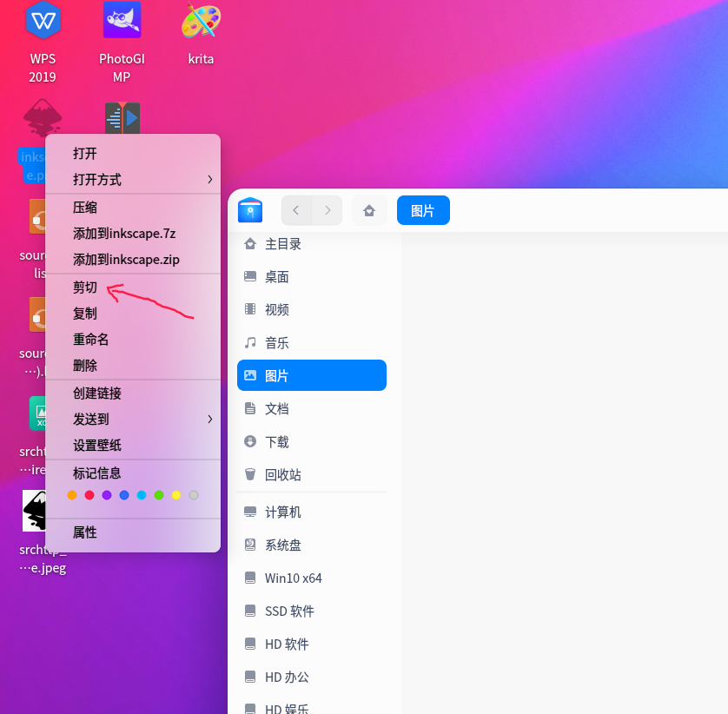Select the krita desktop icon
Viewport: 728px width, 714px height.
(x=201, y=21)
